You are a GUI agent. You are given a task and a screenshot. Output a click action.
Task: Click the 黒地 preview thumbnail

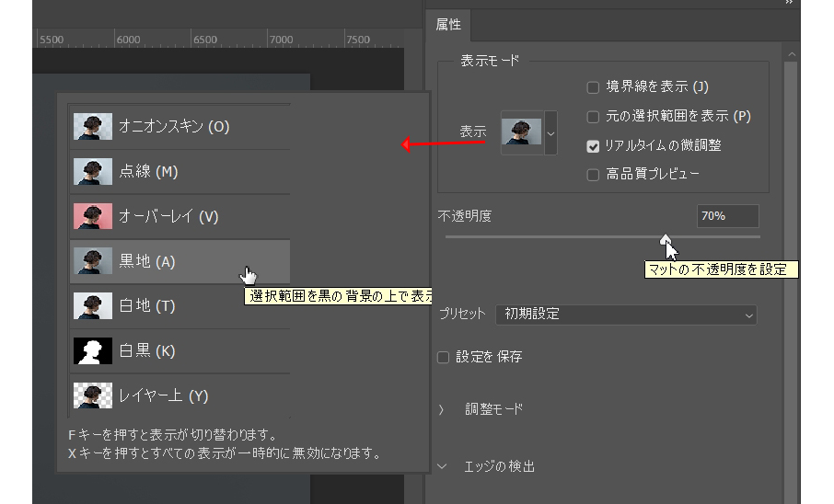pos(93,261)
